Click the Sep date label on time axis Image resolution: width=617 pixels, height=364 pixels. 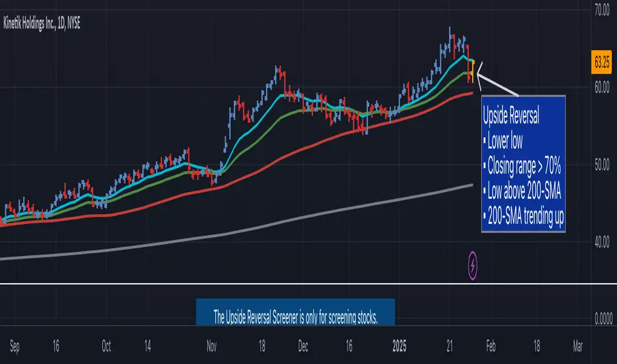[x=15, y=346]
